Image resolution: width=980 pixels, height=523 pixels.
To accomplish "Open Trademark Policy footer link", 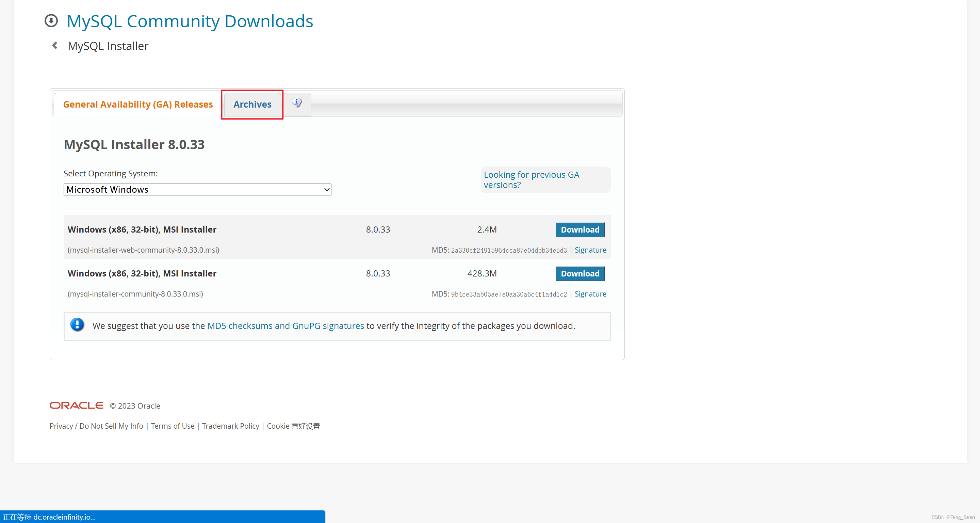I will [x=231, y=426].
